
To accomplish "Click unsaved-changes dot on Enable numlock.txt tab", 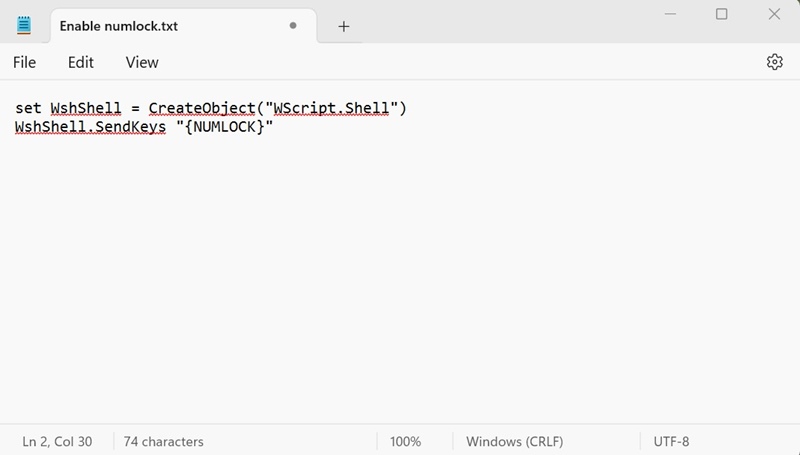I will tap(293, 26).
